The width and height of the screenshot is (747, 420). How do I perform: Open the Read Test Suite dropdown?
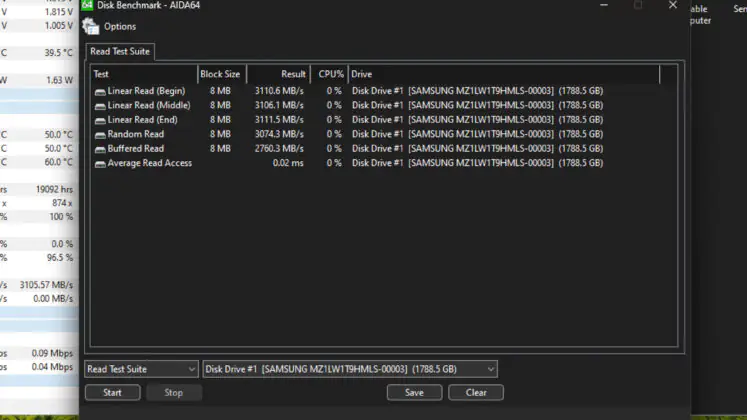click(141, 369)
